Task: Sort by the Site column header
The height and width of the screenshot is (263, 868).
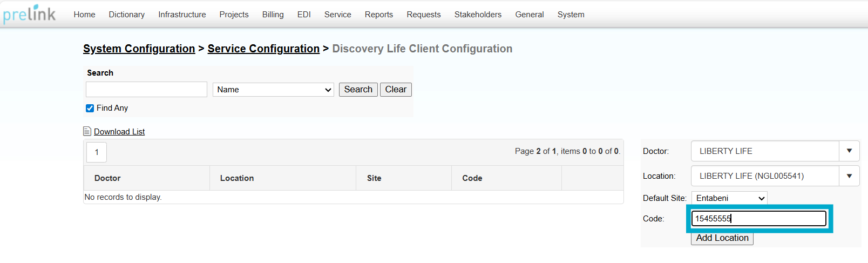Action: pos(374,178)
